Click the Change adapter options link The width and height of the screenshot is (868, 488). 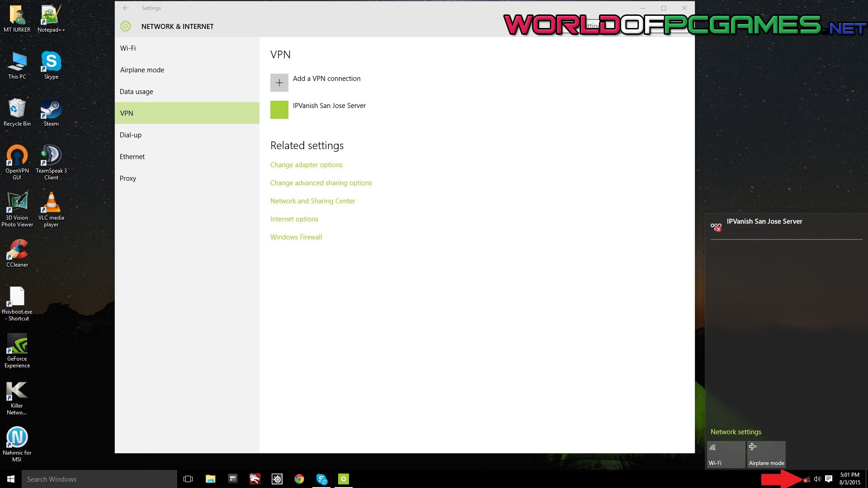click(307, 165)
